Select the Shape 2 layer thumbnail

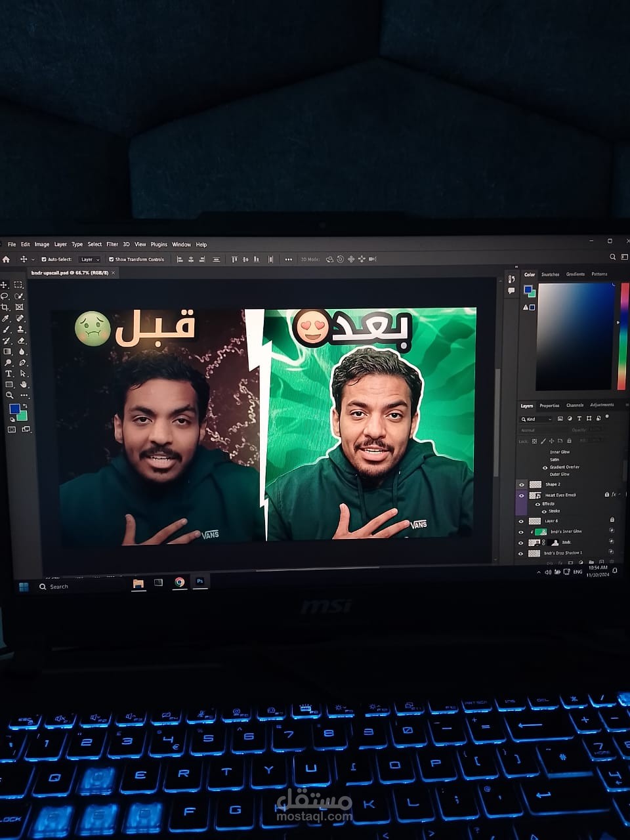click(535, 484)
